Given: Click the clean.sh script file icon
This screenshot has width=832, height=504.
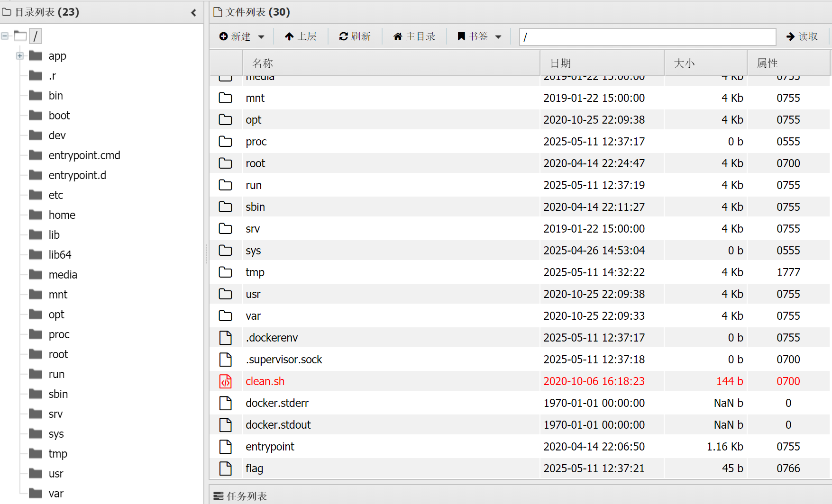Looking at the screenshot, I should 226,381.
